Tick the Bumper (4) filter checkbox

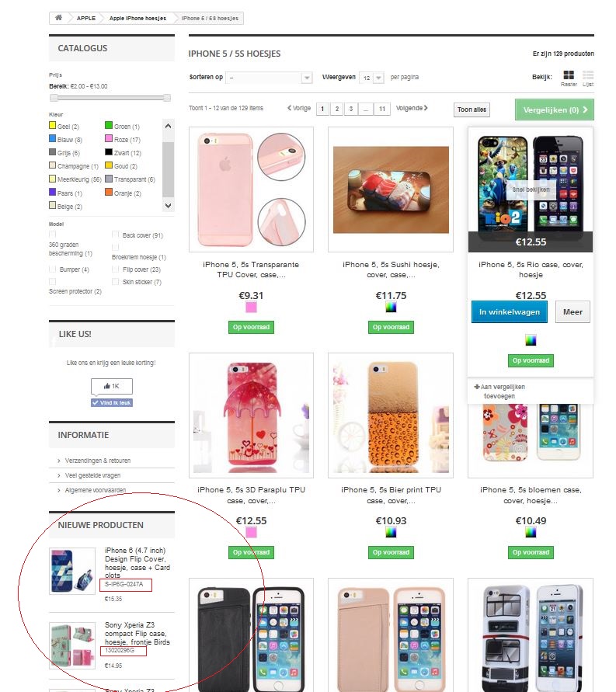(x=53, y=269)
